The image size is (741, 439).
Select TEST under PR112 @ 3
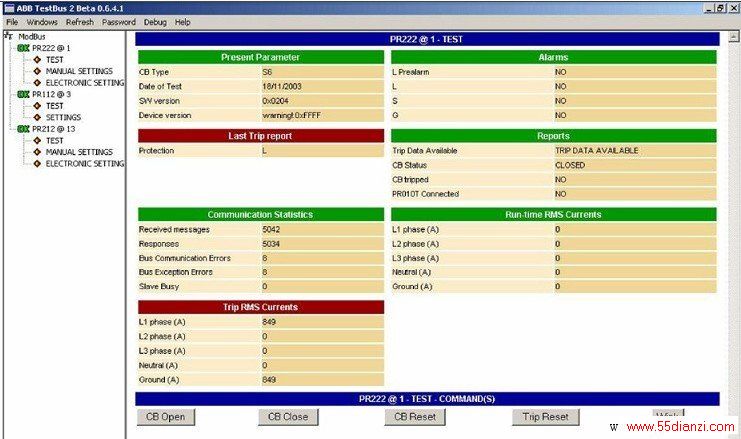54,106
